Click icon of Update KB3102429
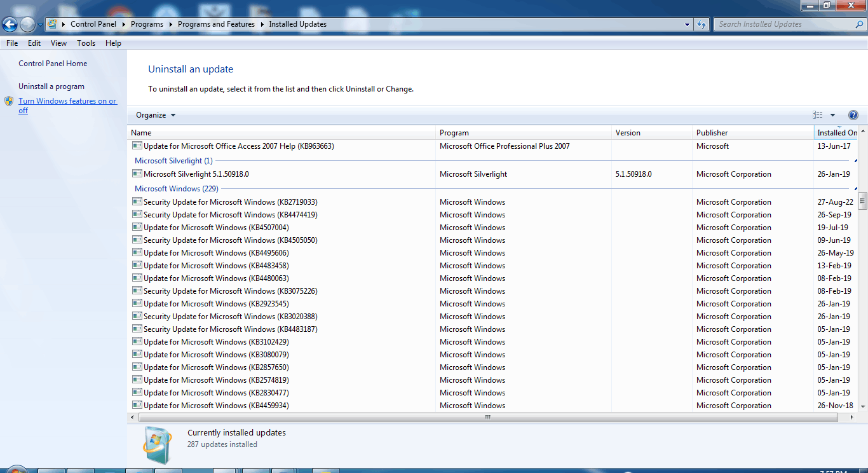868x473 pixels. (137, 341)
